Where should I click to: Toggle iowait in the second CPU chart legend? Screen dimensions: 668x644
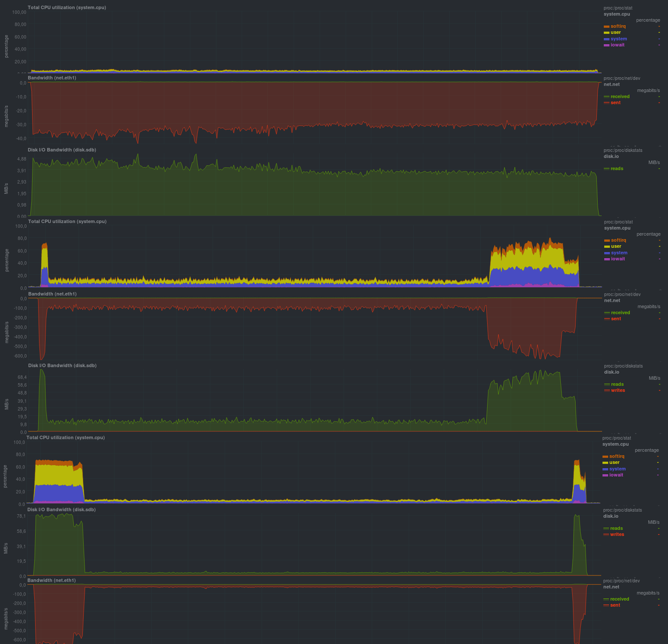point(618,259)
